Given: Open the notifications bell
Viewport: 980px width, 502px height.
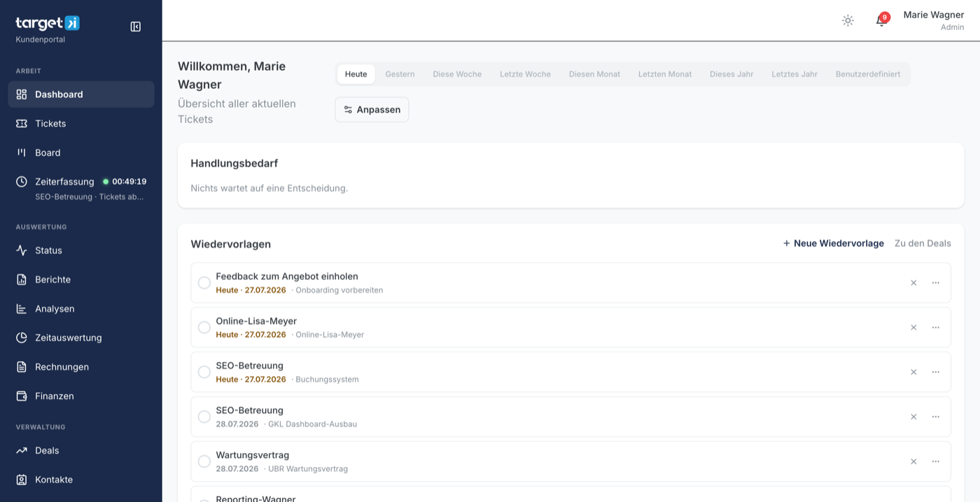Looking at the screenshot, I should pyautogui.click(x=881, y=20).
